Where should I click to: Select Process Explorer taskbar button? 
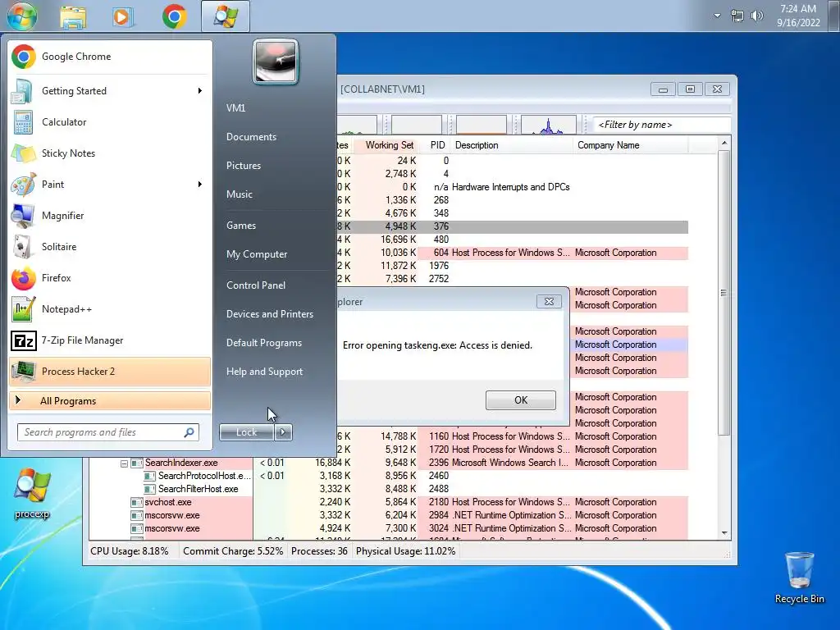point(226,16)
